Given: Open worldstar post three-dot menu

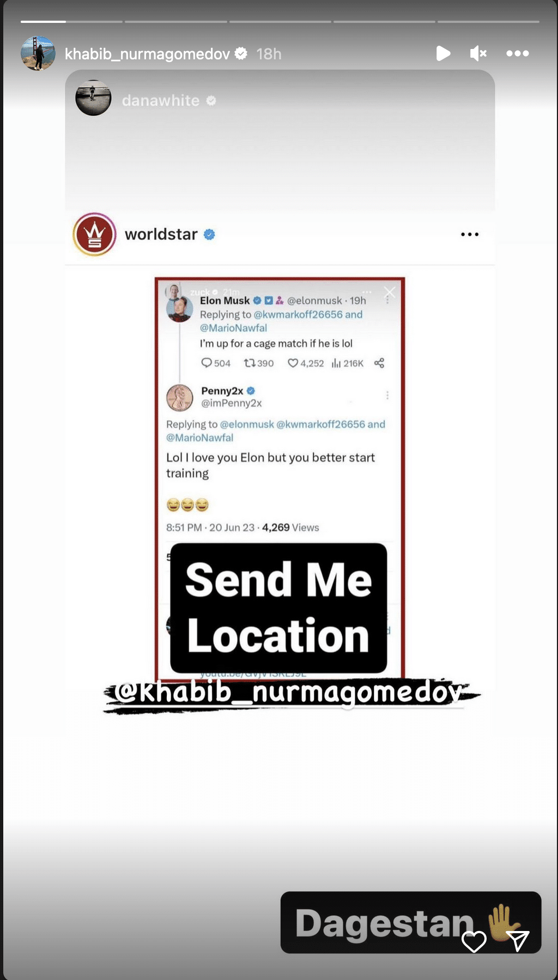Looking at the screenshot, I should coord(470,234).
